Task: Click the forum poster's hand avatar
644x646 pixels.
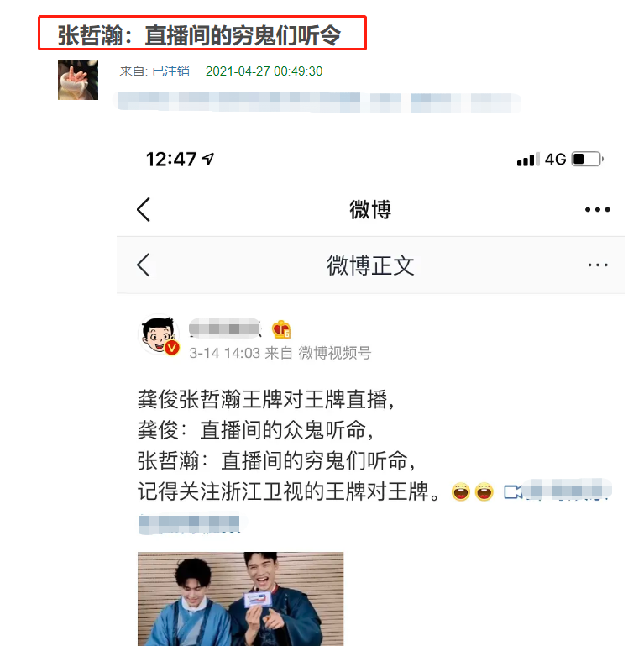Action: point(78,80)
